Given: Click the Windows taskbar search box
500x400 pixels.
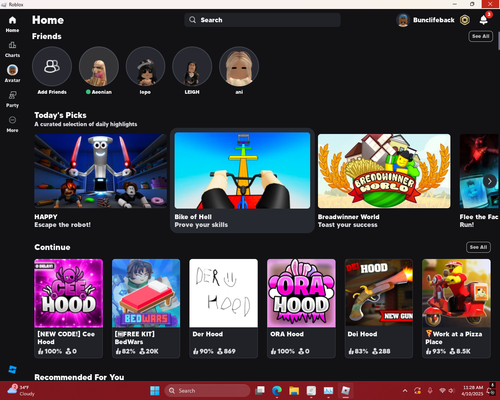Looking at the screenshot, I should coord(207,391).
